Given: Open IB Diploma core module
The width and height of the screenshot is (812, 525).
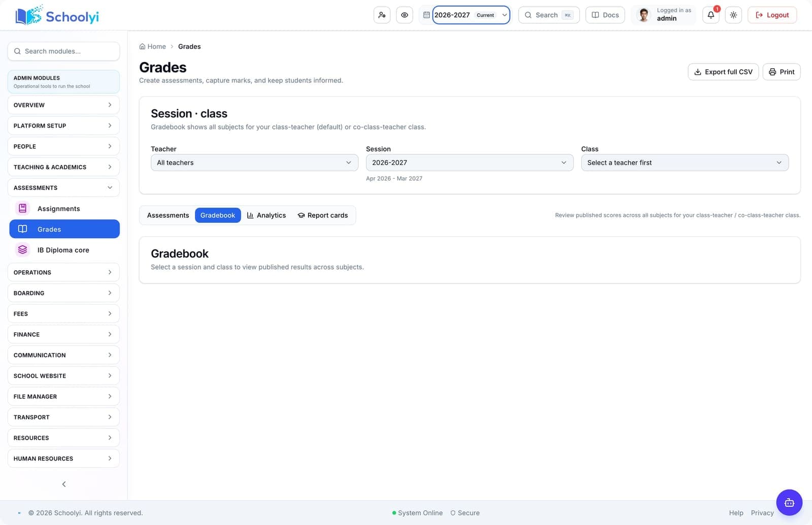Looking at the screenshot, I should point(64,250).
